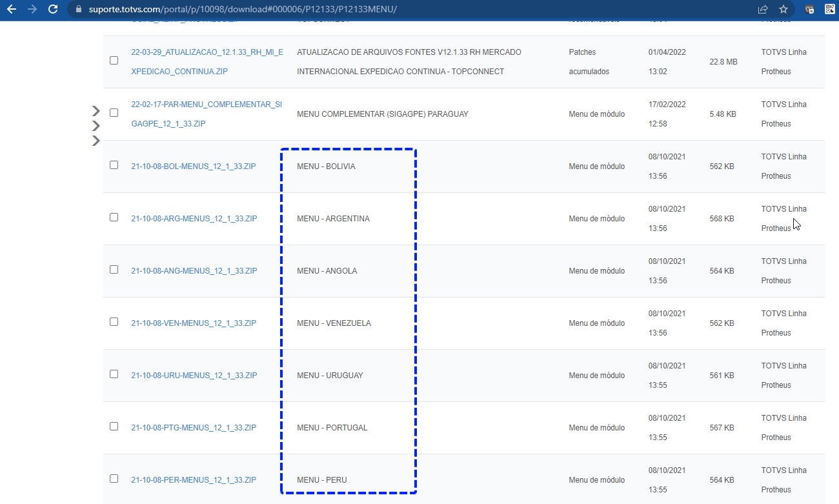Image resolution: width=839 pixels, height=504 pixels.
Task: Click the 'MENU - PORTUGAL' description text
Action: 332,428
